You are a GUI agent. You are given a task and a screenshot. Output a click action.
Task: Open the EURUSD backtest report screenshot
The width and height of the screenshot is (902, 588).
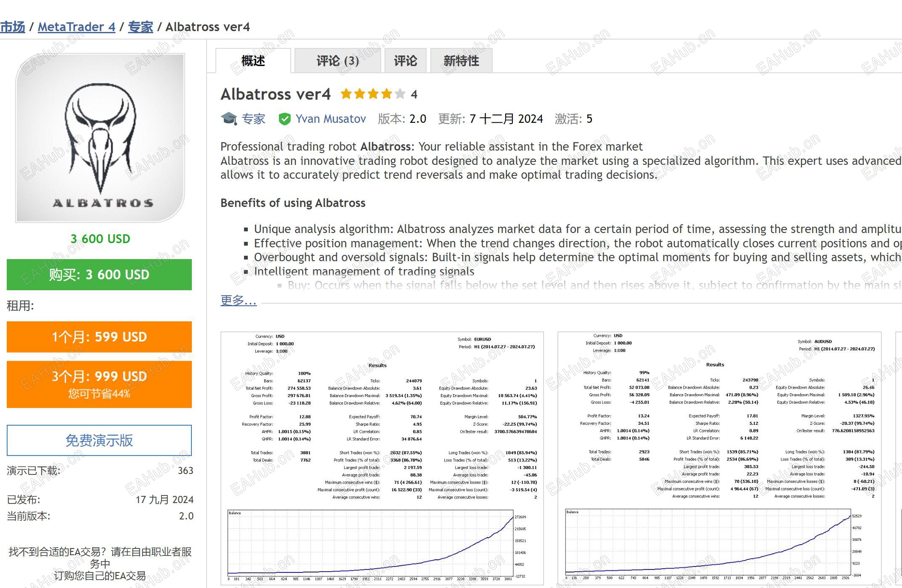point(382,458)
